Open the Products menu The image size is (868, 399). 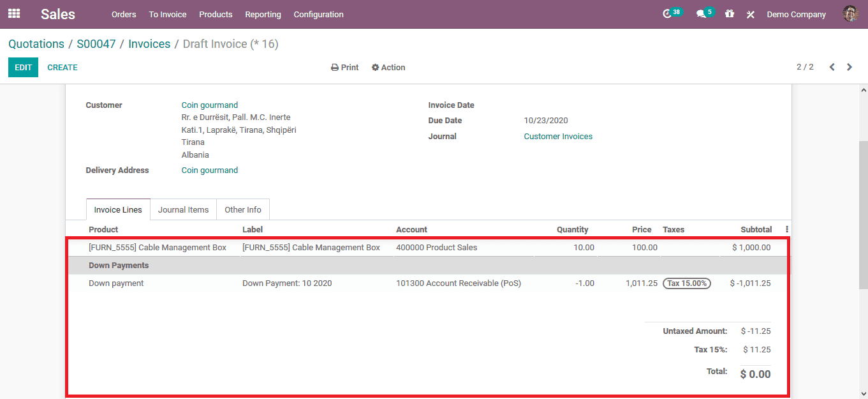tap(216, 14)
